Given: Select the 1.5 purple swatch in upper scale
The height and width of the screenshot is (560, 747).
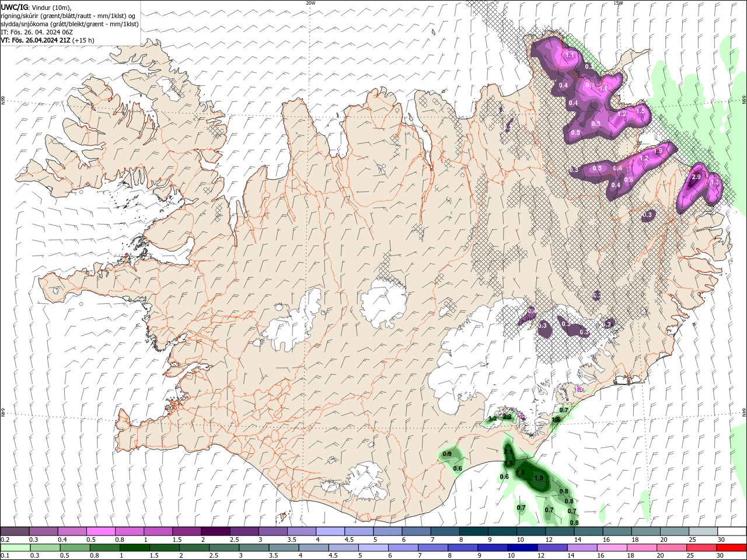Looking at the screenshot, I should pyautogui.click(x=186, y=531).
